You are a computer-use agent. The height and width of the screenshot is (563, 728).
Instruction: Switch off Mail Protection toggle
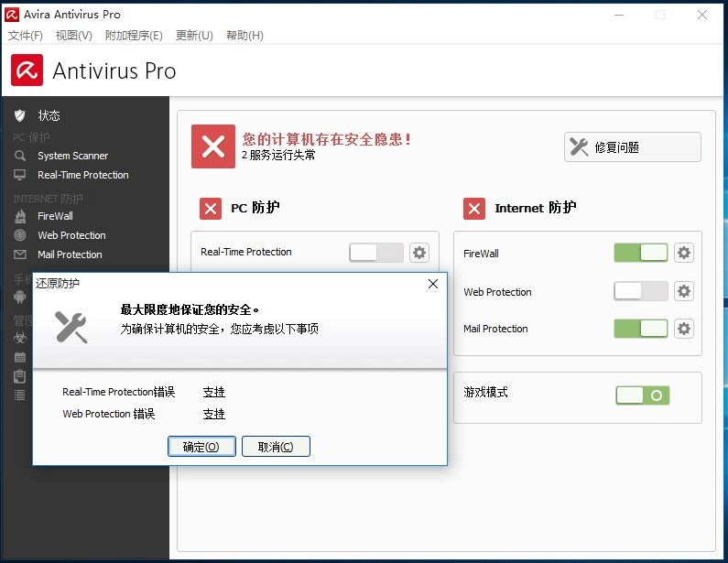[640, 328]
